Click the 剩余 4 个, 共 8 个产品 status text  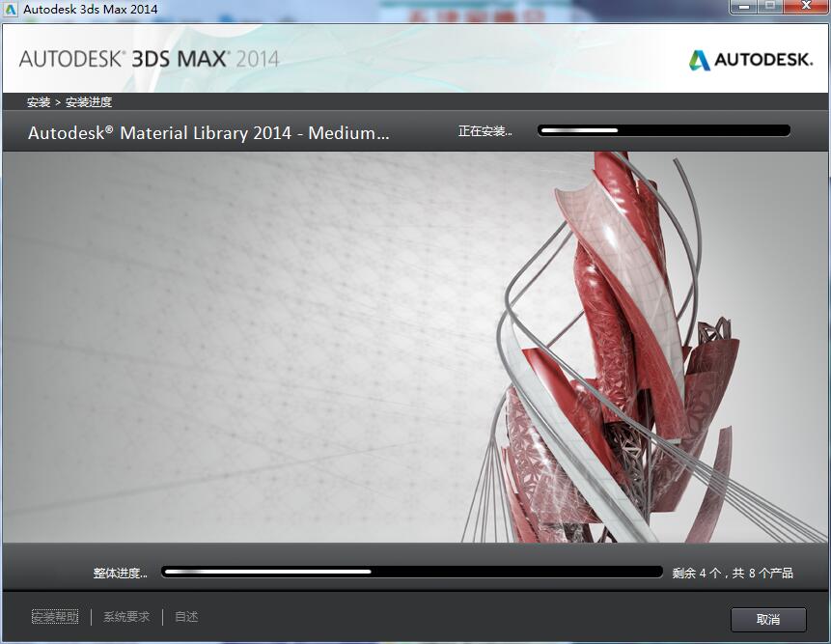point(733,573)
